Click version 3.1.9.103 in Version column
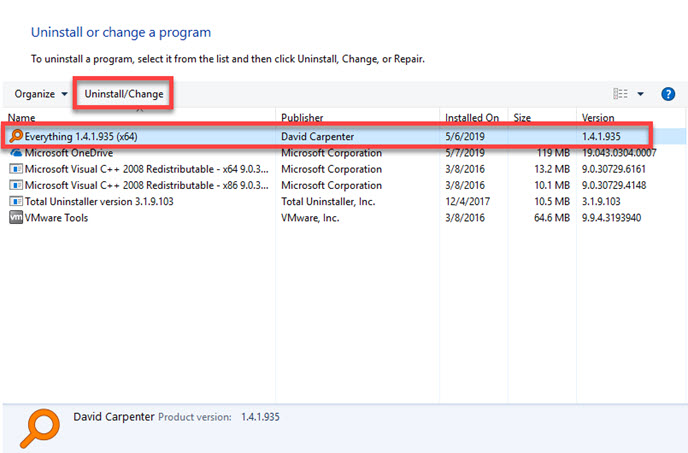The height and width of the screenshot is (453, 688). click(x=601, y=201)
